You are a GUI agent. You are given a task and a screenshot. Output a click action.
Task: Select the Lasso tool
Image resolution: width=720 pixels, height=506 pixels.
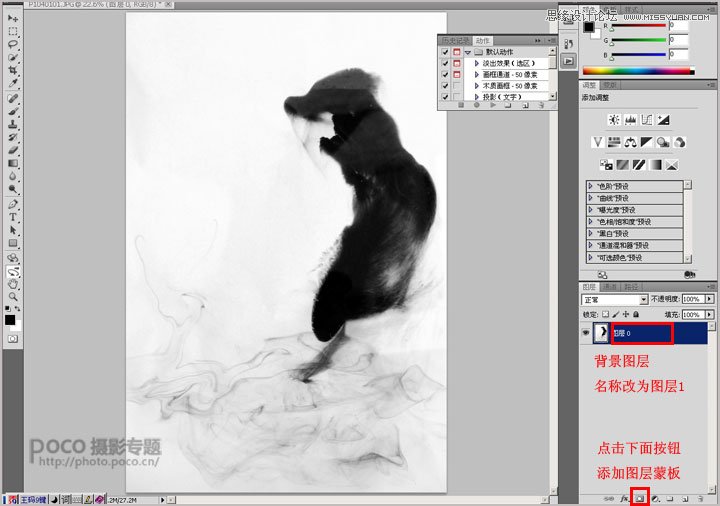[13, 45]
